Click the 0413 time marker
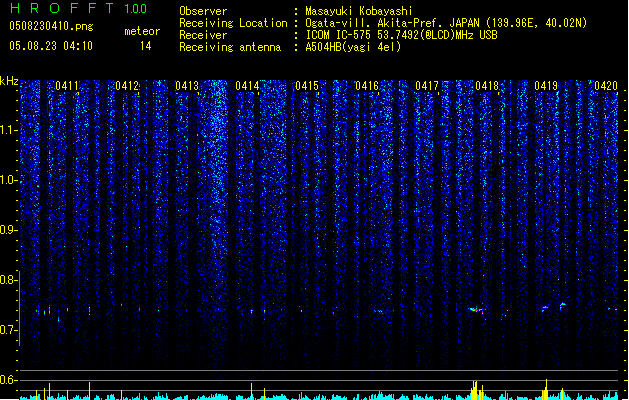Screen dimensions: 629x400 tap(187, 86)
